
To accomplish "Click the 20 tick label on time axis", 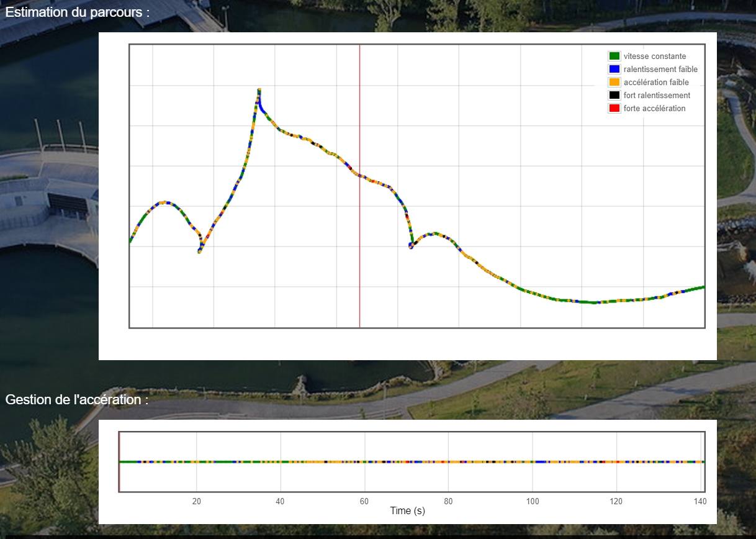I will click(x=196, y=501).
